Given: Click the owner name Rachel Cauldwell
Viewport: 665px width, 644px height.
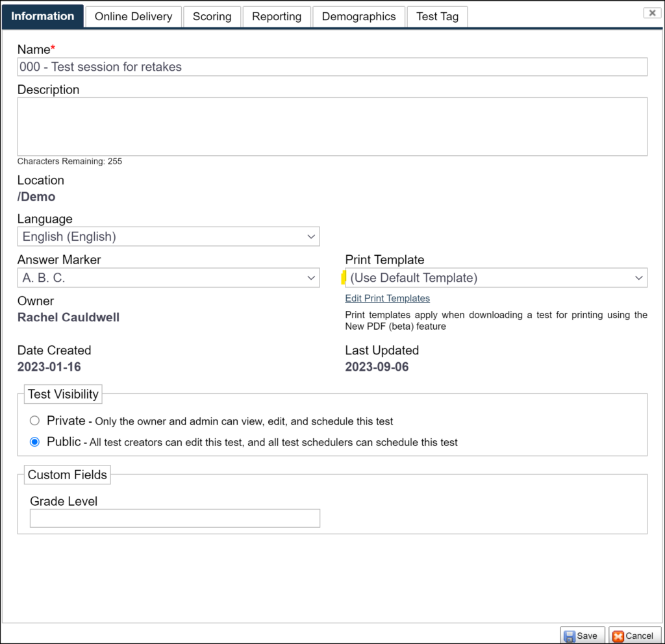Looking at the screenshot, I should (68, 317).
